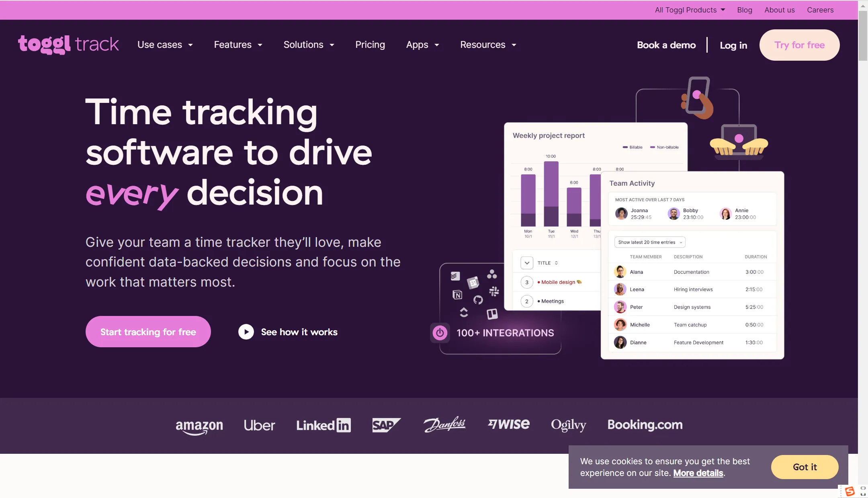Click the Pricing navigation tab
The width and height of the screenshot is (868, 498).
pyautogui.click(x=370, y=45)
